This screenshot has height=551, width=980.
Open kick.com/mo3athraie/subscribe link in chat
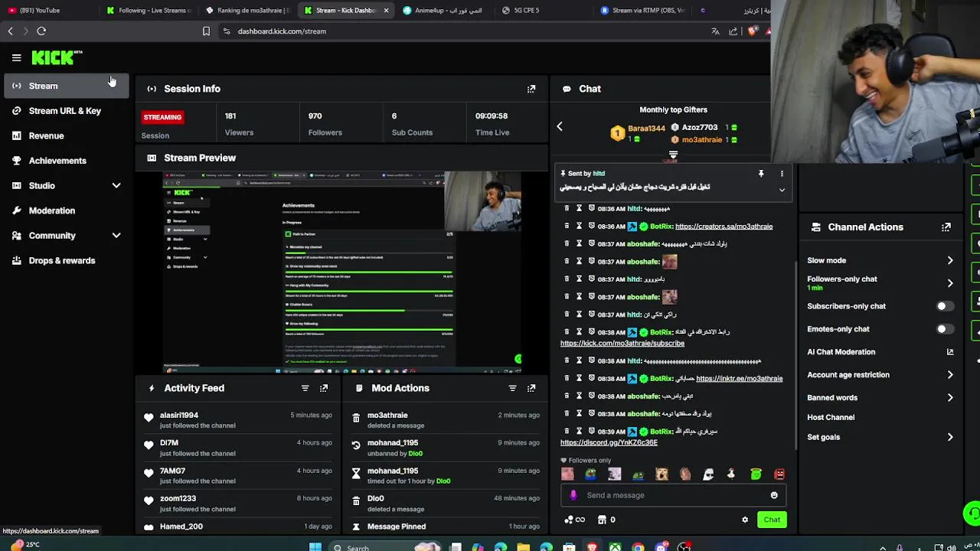pyautogui.click(x=622, y=344)
